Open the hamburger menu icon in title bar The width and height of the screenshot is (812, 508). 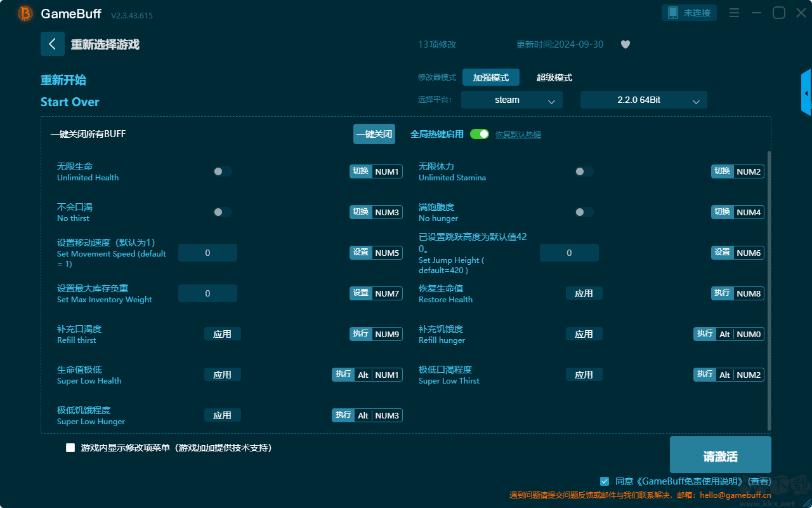[734, 13]
